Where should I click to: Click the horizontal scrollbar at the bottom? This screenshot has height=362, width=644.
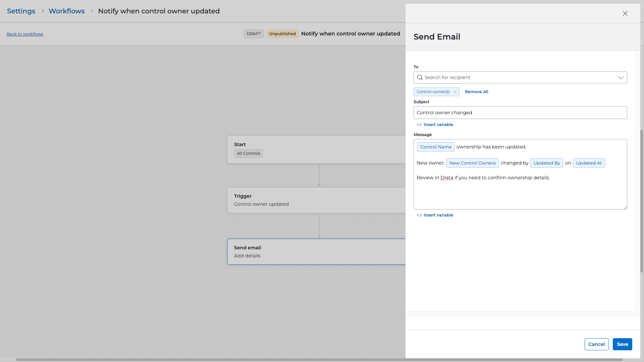(x=319, y=360)
